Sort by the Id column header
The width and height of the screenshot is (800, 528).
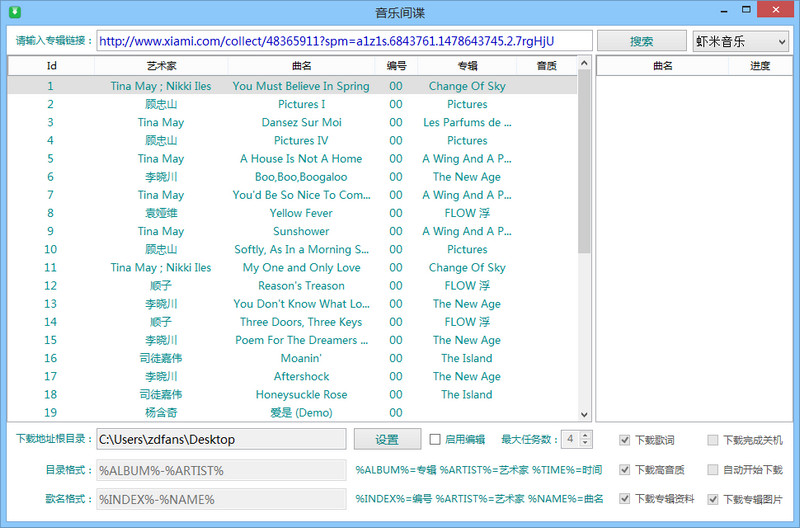(x=51, y=66)
